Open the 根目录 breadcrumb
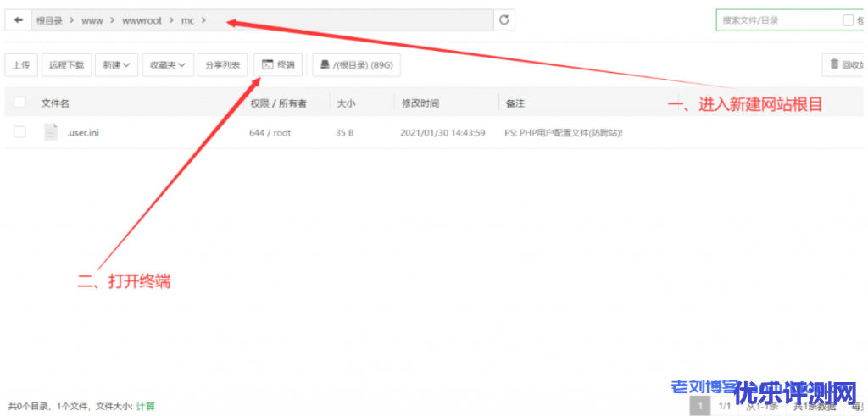 point(49,21)
